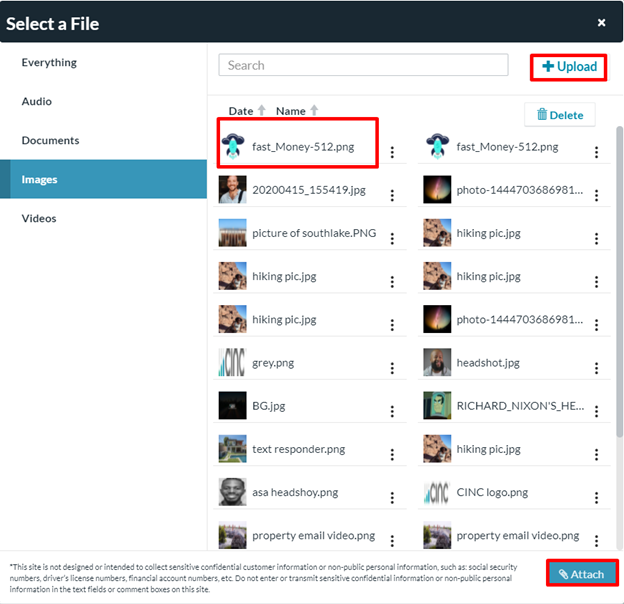Select file name grey.png

coord(273,363)
